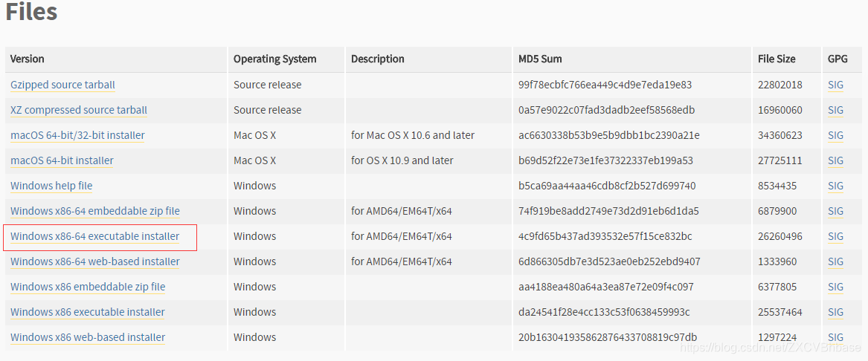Image resolution: width=868 pixels, height=361 pixels.
Task: Open SIG link for Windows help file
Action: tap(836, 186)
